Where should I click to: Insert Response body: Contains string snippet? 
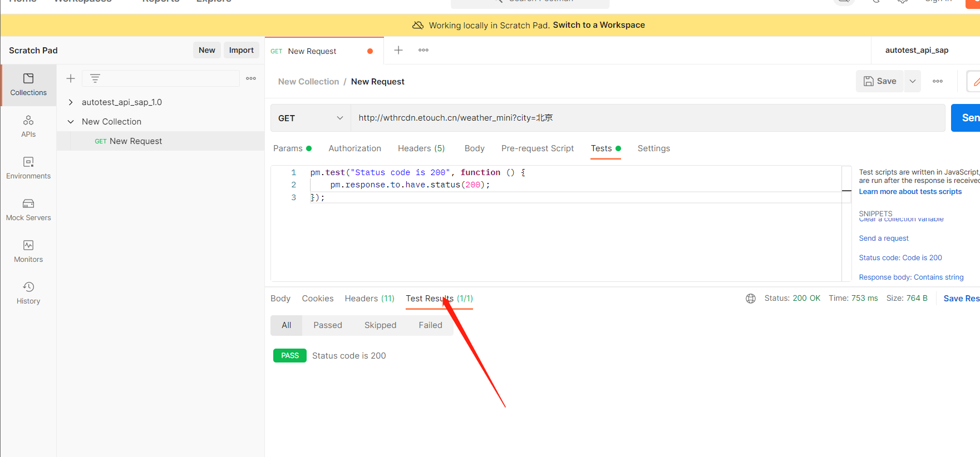pos(912,277)
